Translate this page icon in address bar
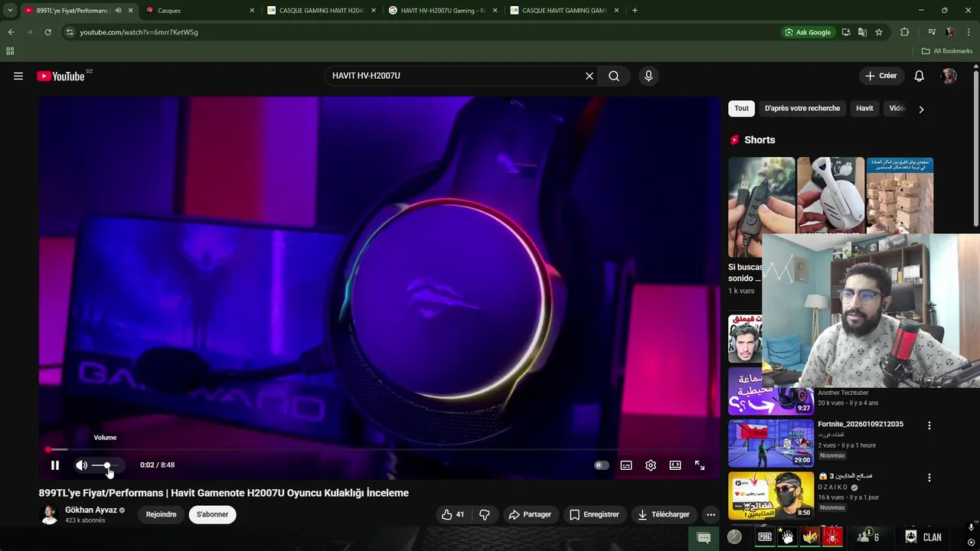This screenshot has height=551, width=980. [x=862, y=32]
